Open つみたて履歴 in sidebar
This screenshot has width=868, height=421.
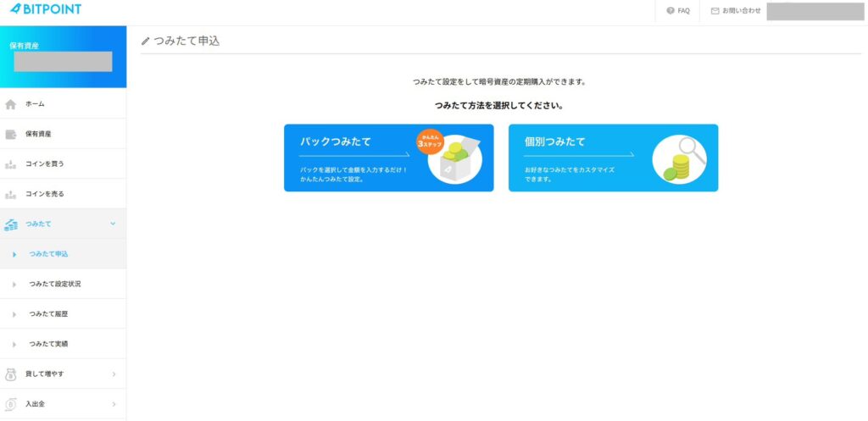tap(47, 314)
